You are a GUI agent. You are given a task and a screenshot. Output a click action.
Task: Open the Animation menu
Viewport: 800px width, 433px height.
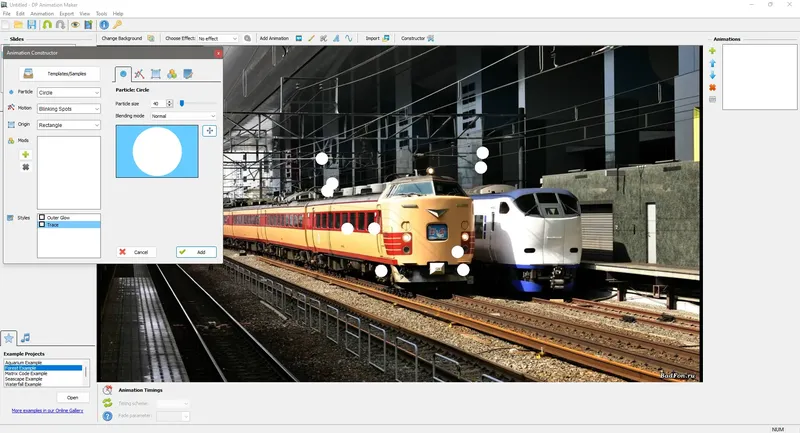[42, 14]
